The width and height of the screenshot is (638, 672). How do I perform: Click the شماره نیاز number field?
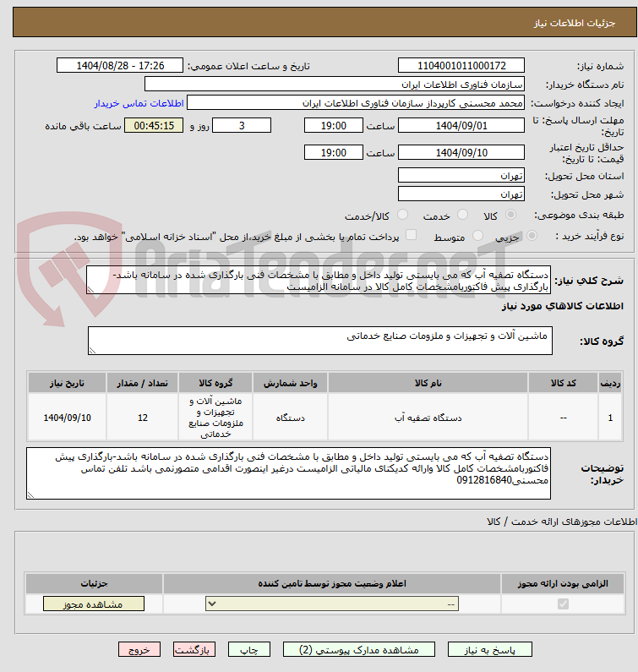pyautogui.click(x=461, y=66)
